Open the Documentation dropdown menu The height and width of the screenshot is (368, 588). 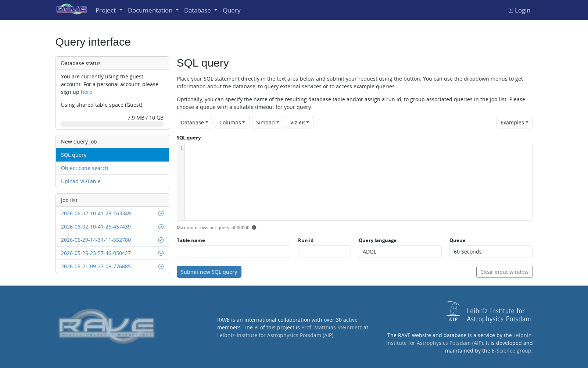coord(153,10)
